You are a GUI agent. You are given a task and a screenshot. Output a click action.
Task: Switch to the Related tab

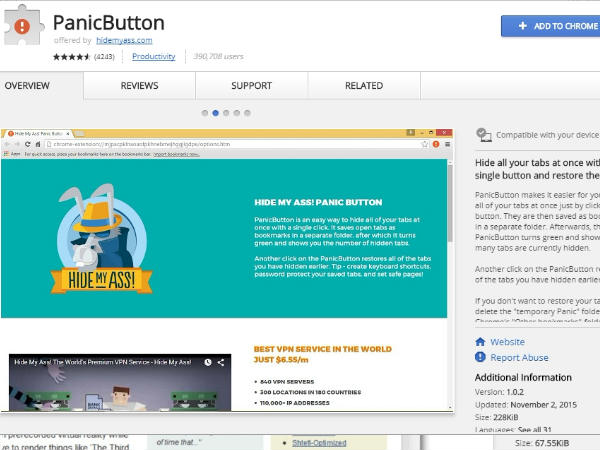[x=364, y=86]
